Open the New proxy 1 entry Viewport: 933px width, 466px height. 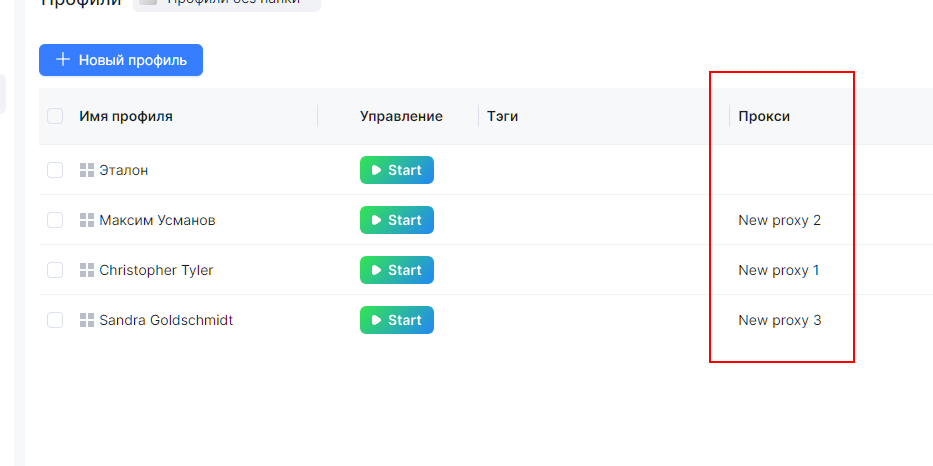click(x=779, y=270)
